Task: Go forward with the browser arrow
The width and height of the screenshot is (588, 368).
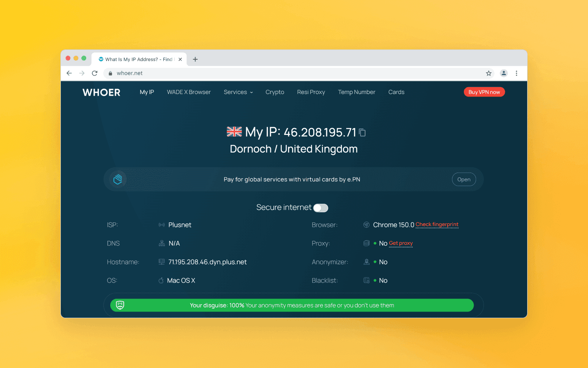Action: [x=82, y=73]
